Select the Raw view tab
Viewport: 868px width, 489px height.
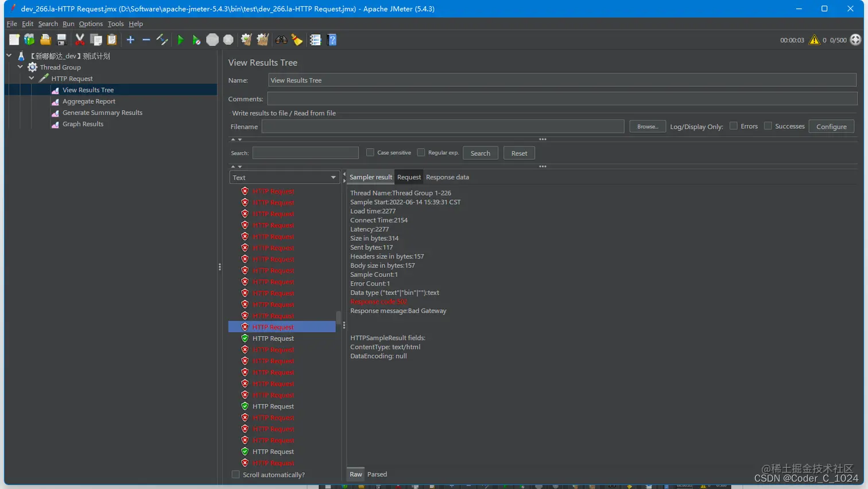pyautogui.click(x=356, y=474)
